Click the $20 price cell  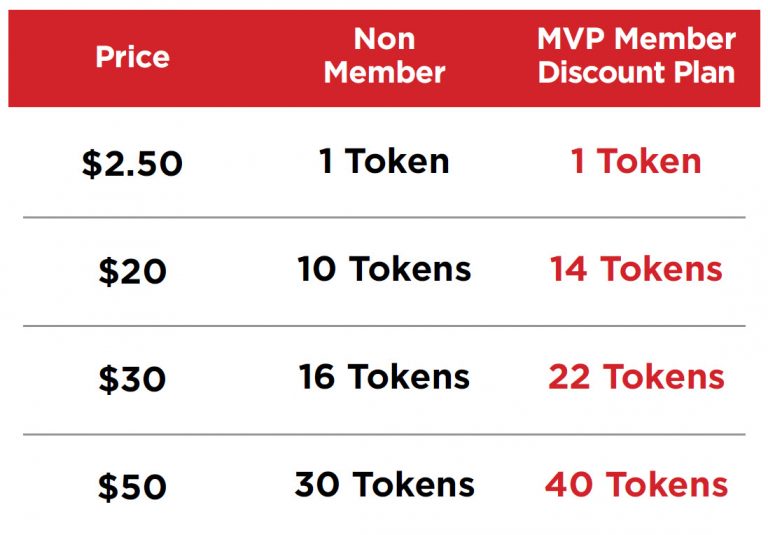coord(132,271)
